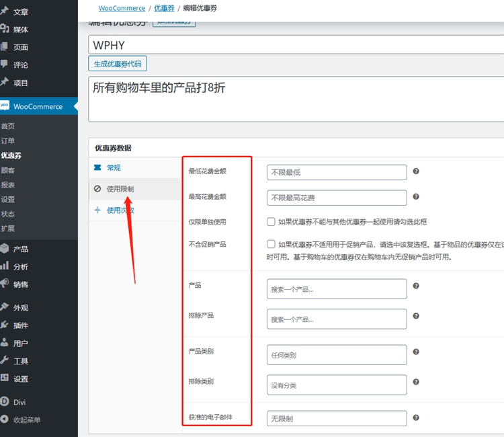The image size is (504, 437).
Task: Open 设置 under WooCommerce menu
Action: pos(7,200)
